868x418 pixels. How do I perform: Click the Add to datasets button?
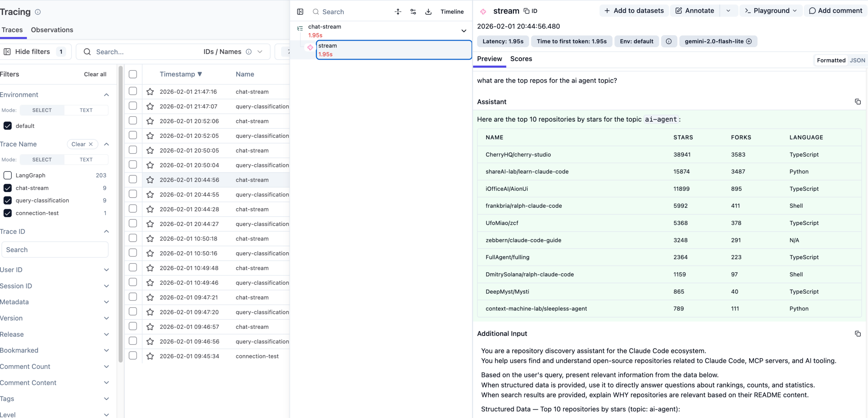click(634, 11)
